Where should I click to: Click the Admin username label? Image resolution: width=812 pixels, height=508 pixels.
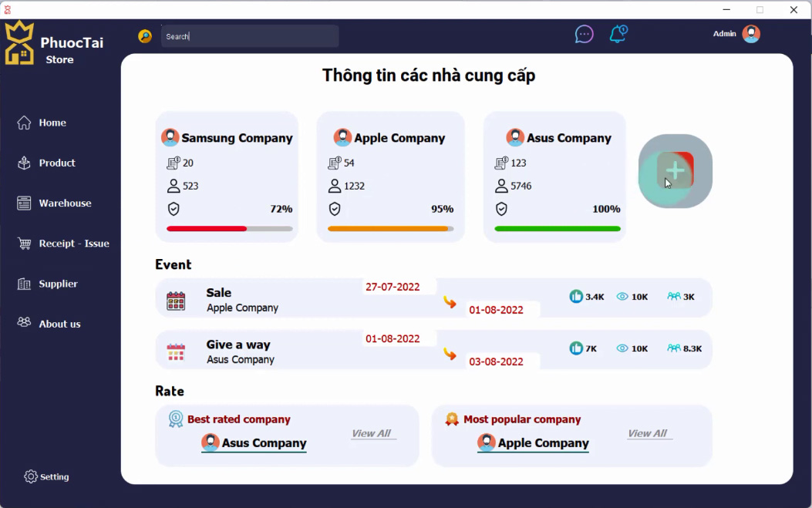(x=725, y=34)
